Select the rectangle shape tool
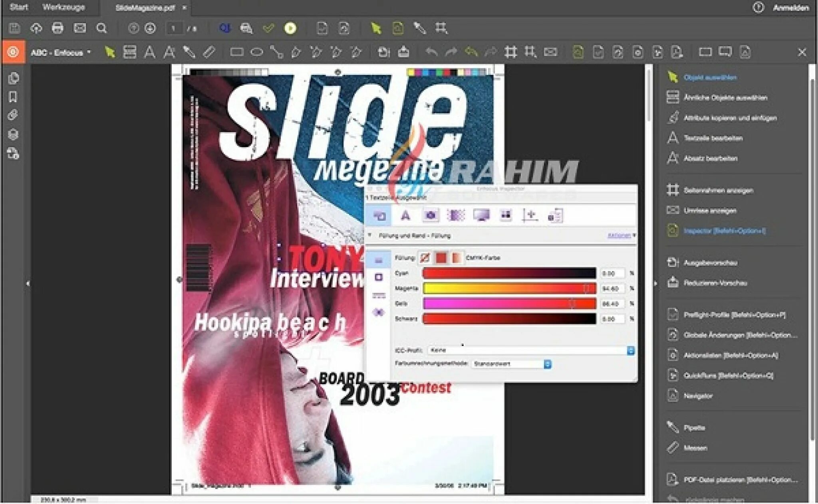The width and height of the screenshot is (818, 504). point(236,52)
